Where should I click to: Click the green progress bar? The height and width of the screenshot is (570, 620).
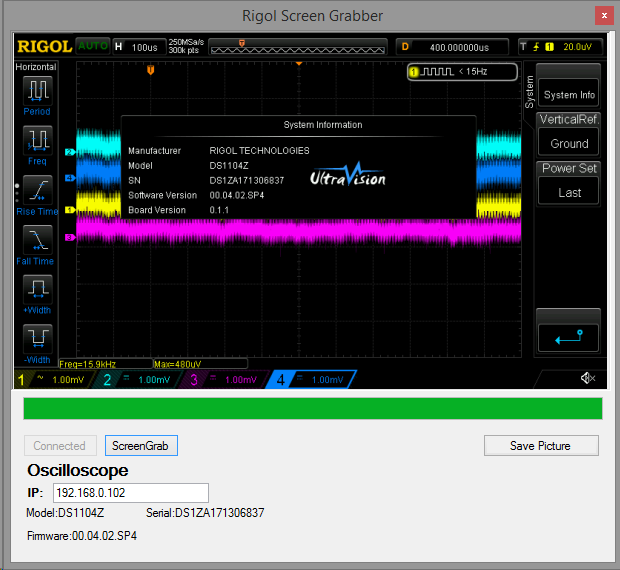(313, 408)
